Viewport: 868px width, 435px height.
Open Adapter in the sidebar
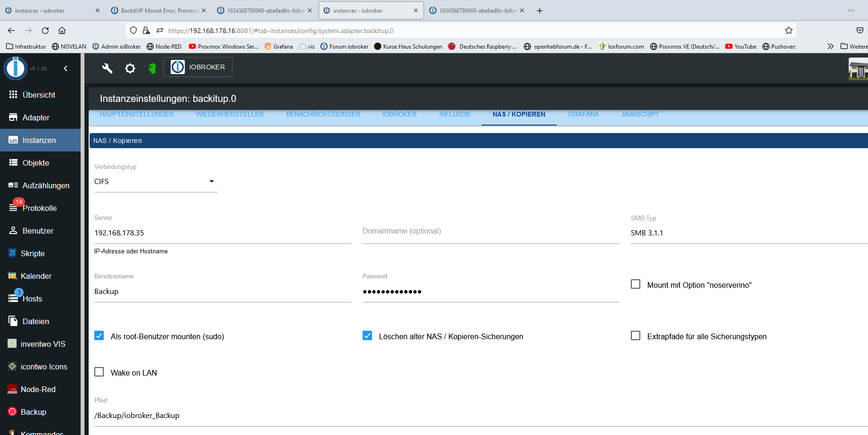(x=41, y=117)
